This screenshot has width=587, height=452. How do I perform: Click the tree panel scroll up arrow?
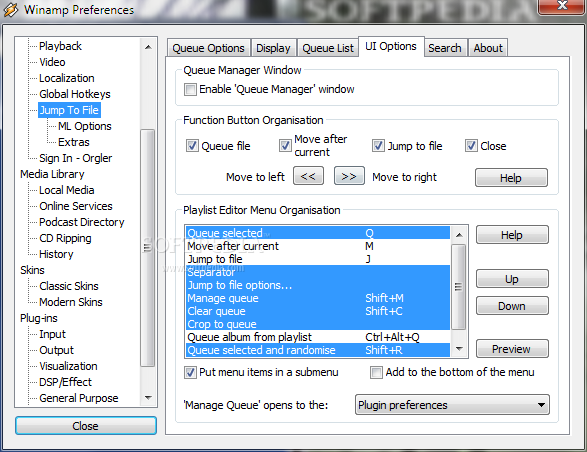148,47
